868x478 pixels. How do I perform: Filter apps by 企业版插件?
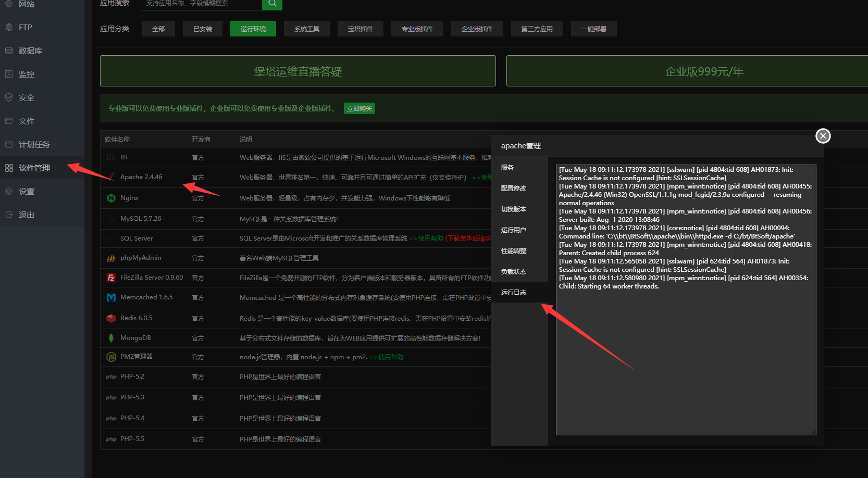[x=477, y=29]
